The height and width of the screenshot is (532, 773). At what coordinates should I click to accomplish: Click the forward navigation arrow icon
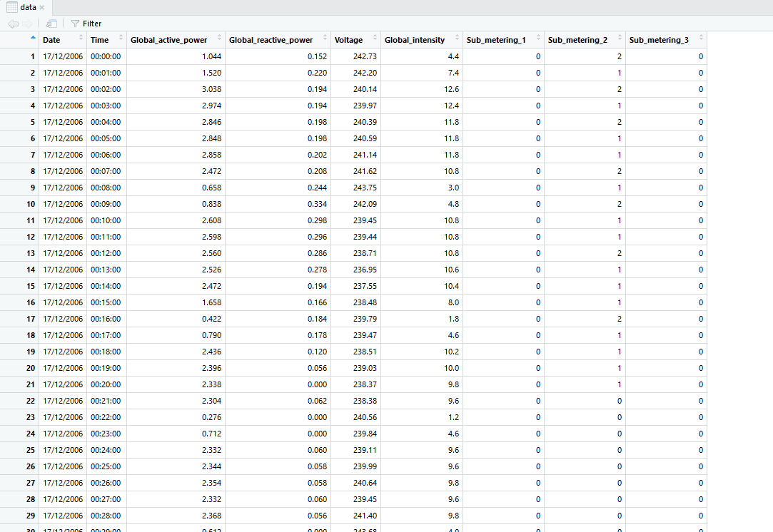click(28, 24)
